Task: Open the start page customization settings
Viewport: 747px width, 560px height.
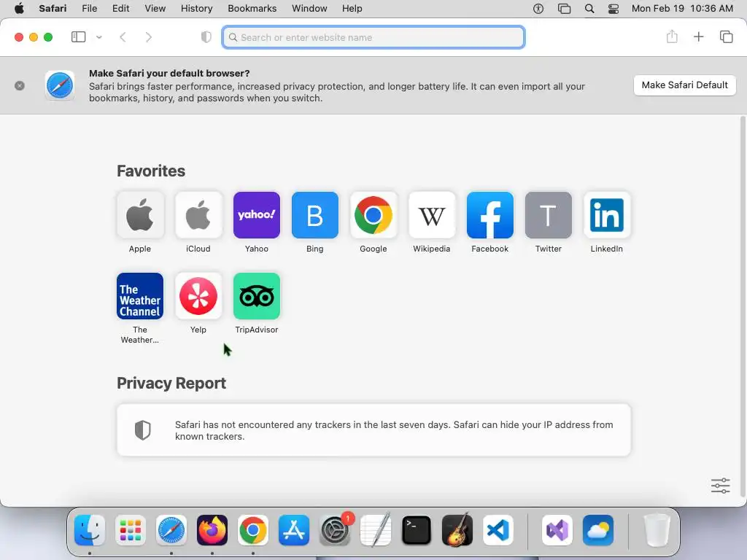Action: (720, 486)
